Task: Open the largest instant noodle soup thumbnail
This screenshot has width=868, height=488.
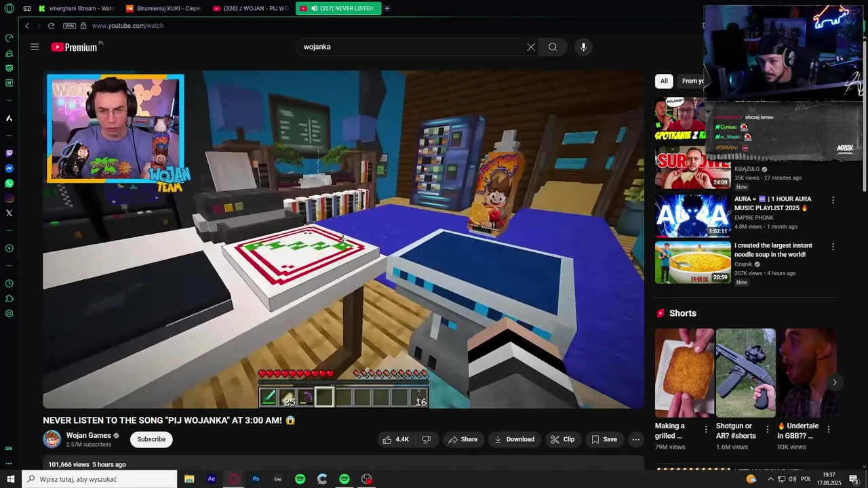Action: (x=692, y=262)
